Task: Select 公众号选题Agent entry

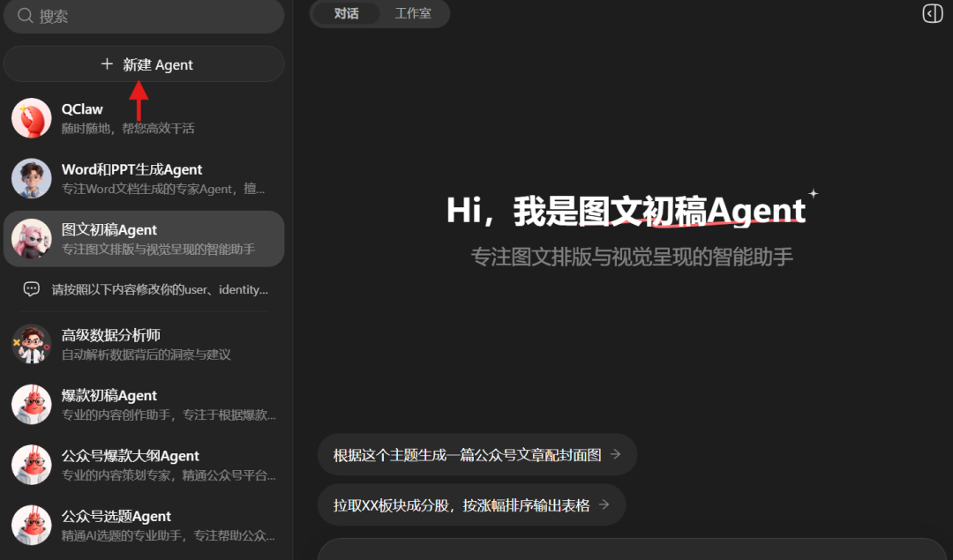Action: (x=144, y=526)
